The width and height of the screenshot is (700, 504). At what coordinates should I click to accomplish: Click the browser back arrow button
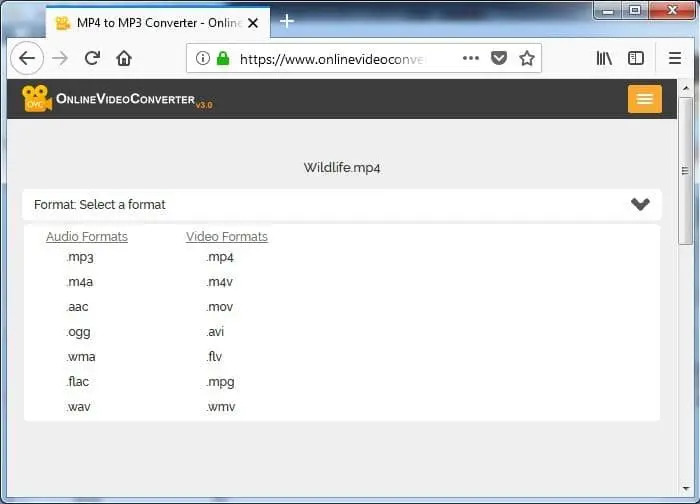pyautogui.click(x=27, y=58)
